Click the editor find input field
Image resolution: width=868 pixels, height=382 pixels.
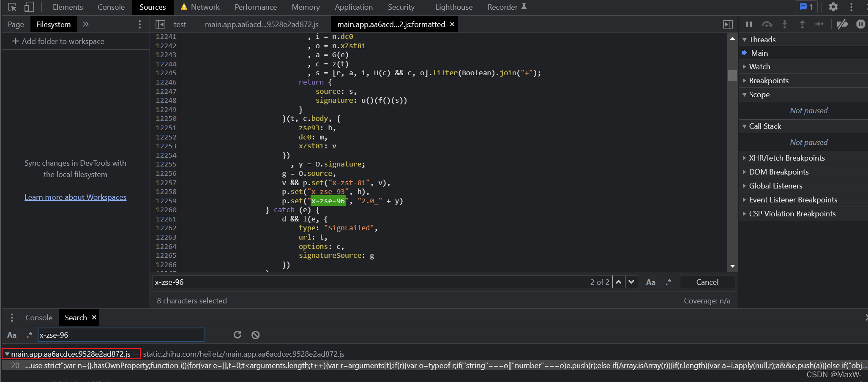[x=370, y=282]
